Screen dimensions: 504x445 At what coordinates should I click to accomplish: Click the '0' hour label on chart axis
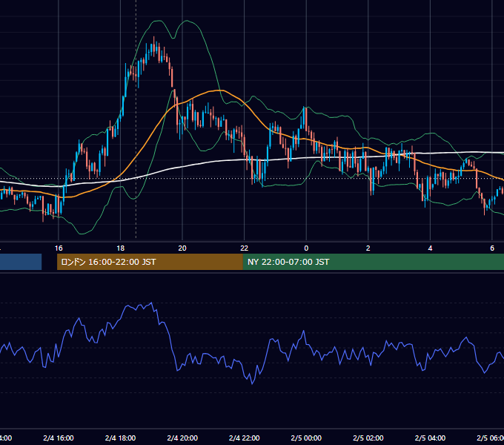pos(306,248)
